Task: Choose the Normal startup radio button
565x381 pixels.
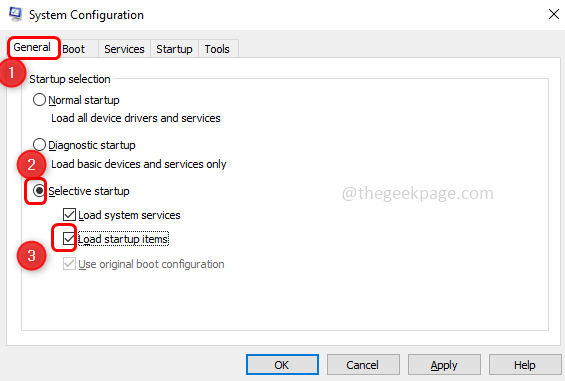Action: [x=39, y=100]
